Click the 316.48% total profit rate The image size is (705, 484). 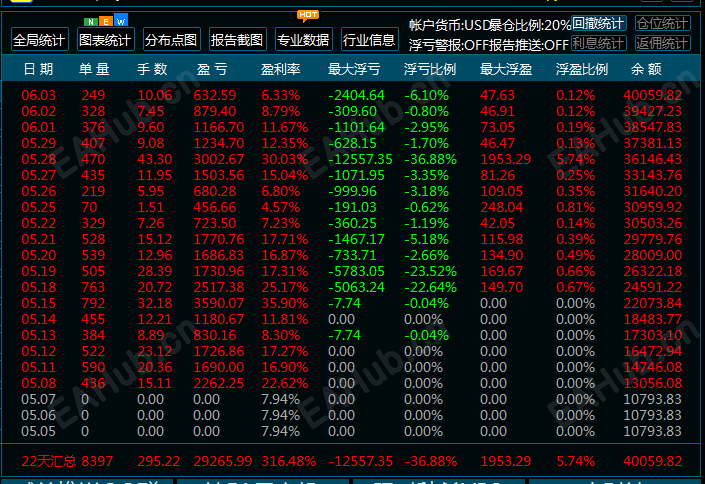coord(289,462)
